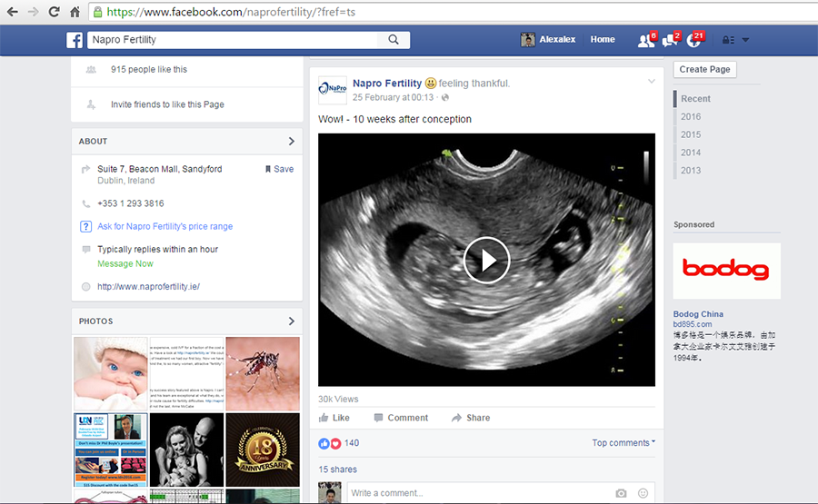
Task: Open post options chevron on Napro post
Action: pyautogui.click(x=651, y=82)
